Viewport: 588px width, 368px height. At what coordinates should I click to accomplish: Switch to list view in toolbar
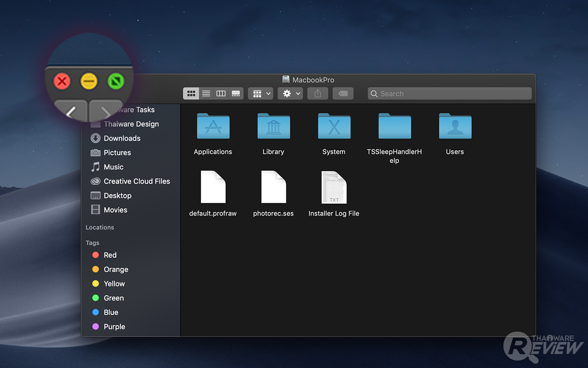(206, 93)
